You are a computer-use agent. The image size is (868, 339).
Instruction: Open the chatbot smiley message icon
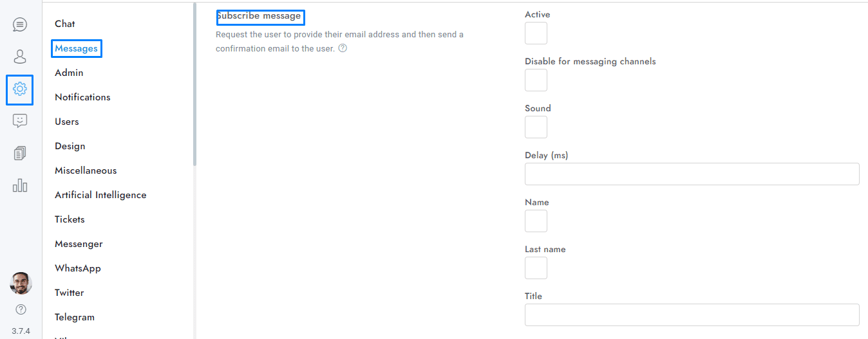(20, 121)
